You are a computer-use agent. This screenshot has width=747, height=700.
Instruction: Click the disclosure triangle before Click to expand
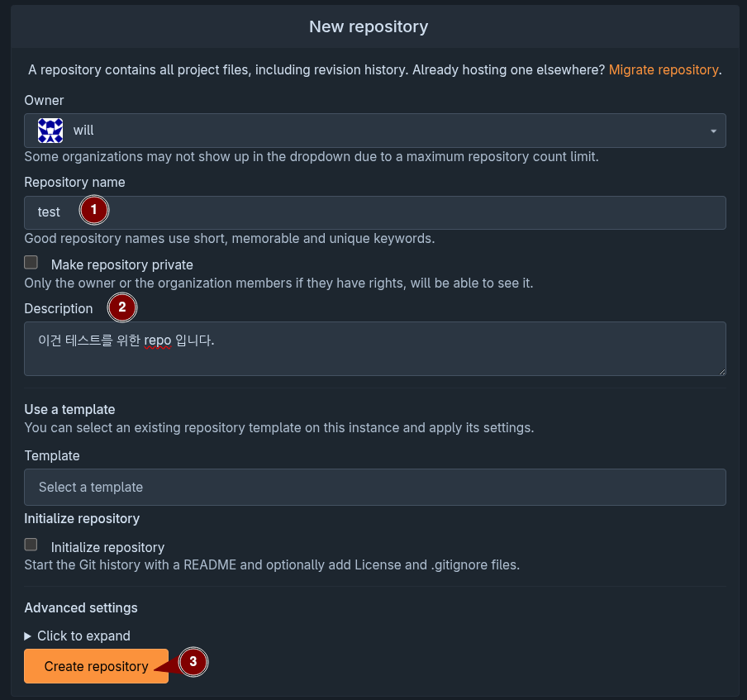click(x=29, y=636)
